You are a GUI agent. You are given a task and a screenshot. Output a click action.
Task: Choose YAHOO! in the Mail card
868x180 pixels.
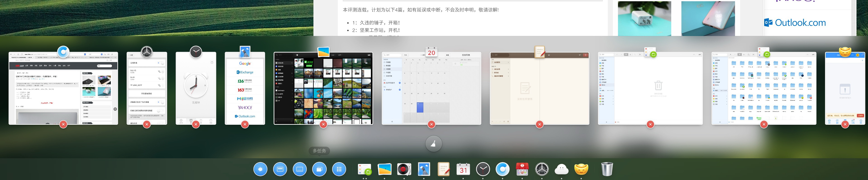pos(245,108)
